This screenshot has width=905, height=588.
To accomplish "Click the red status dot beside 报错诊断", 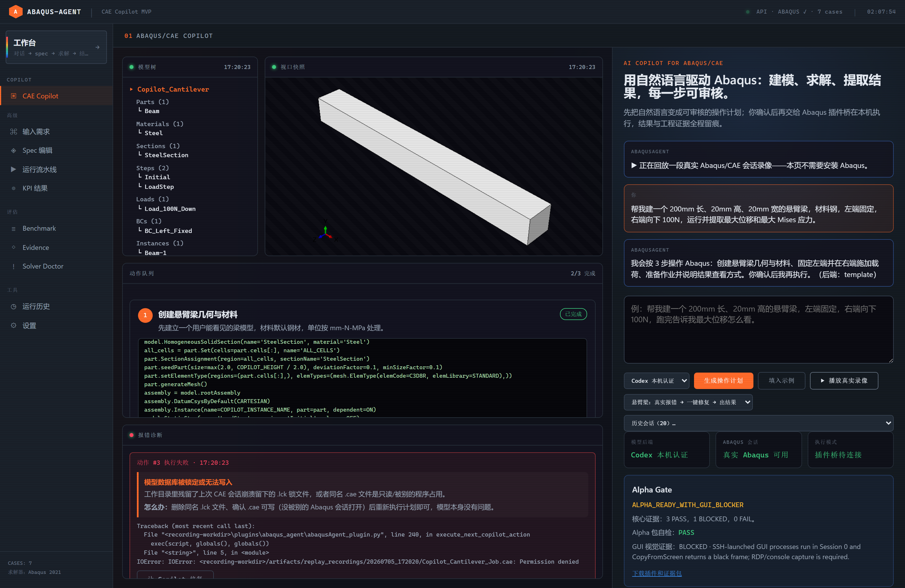I will tap(132, 435).
